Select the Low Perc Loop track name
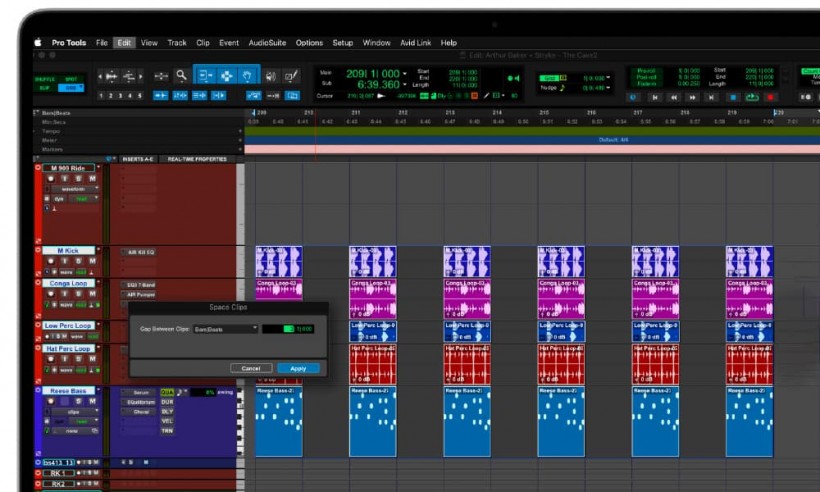This screenshot has height=492, width=820. pyautogui.click(x=69, y=325)
